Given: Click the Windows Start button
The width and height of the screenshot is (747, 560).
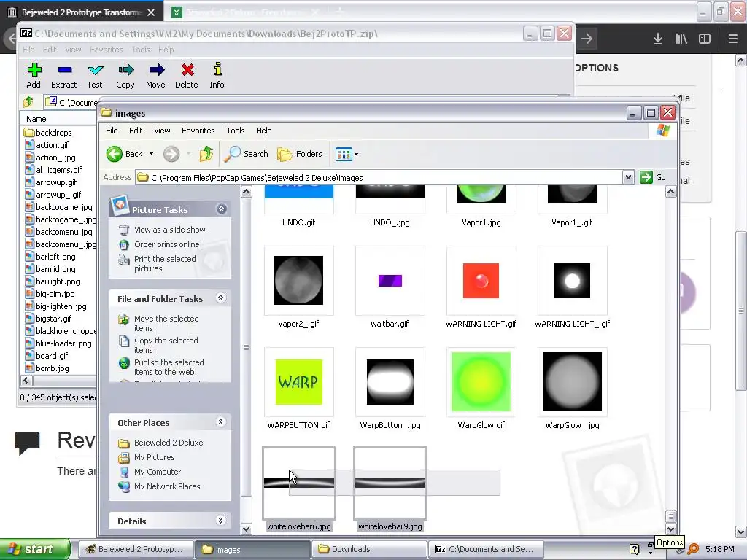Looking at the screenshot, I should click(x=34, y=549).
